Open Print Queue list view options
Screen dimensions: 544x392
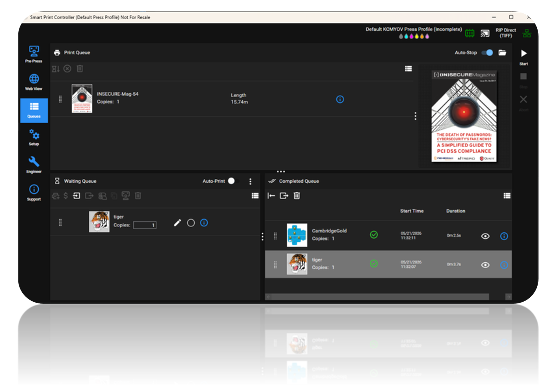[408, 69]
